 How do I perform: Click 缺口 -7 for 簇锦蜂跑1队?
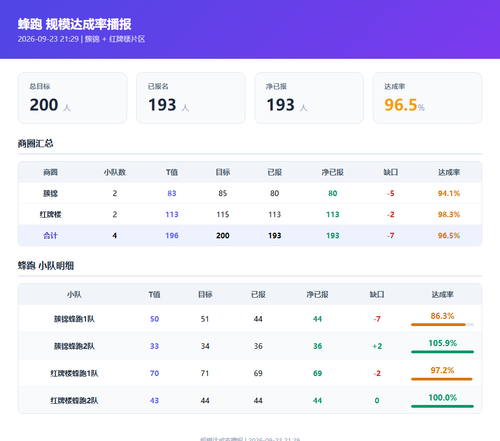(x=377, y=319)
